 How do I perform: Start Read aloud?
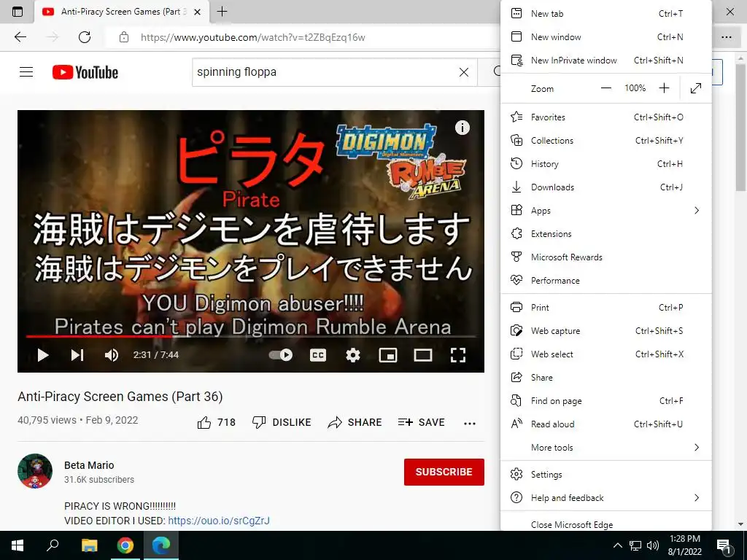tap(606, 424)
